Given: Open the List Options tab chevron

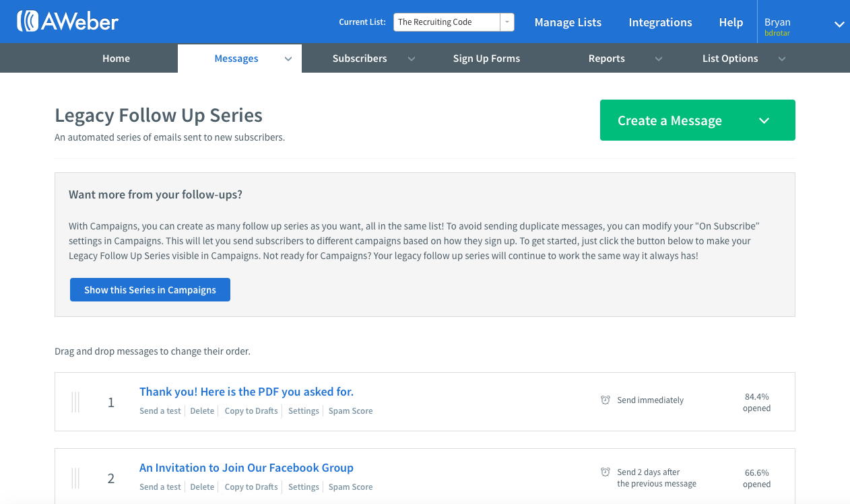Looking at the screenshot, I should click(782, 59).
